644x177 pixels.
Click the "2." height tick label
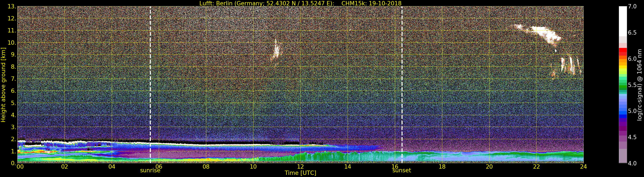click(13, 139)
